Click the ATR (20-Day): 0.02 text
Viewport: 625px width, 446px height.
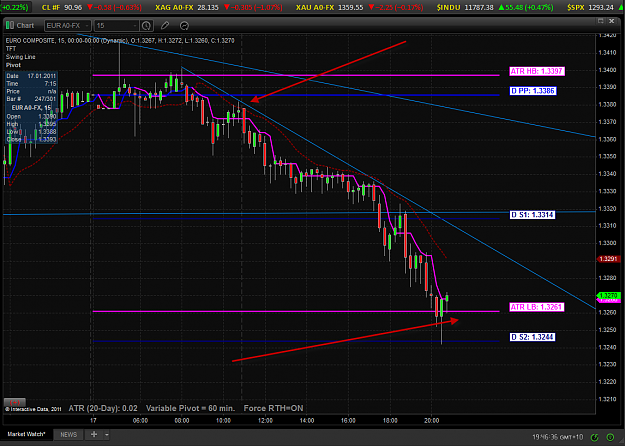click(103, 408)
